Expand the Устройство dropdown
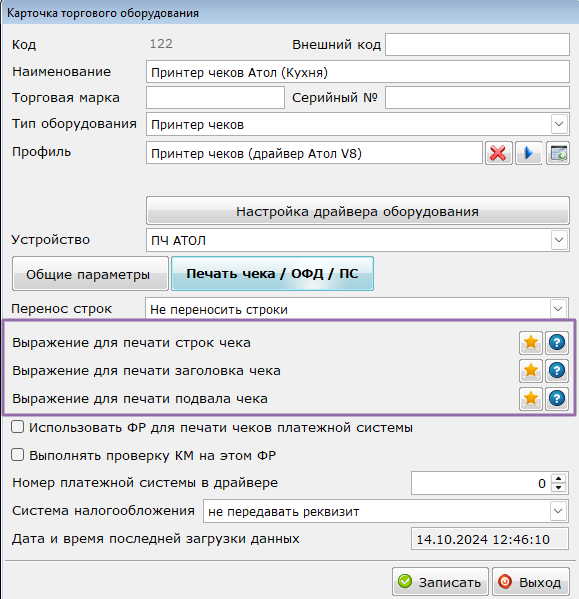This screenshot has width=579, height=599. [x=559, y=240]
